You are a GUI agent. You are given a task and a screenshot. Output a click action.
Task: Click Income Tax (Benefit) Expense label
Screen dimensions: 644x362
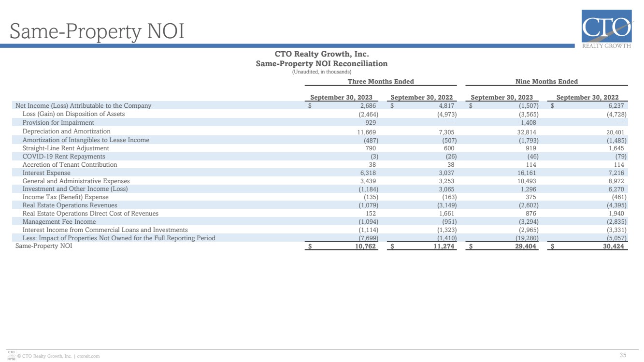pyautogui.click(x=66, y=197)
